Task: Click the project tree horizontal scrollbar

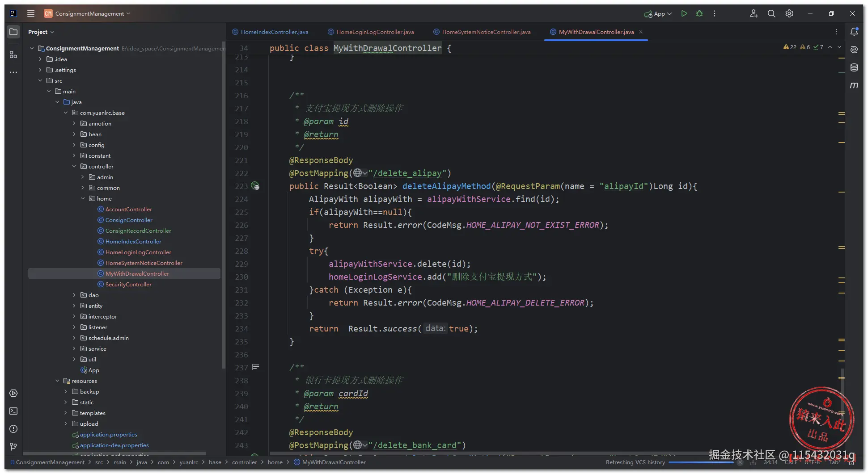Action: point(114,453)
